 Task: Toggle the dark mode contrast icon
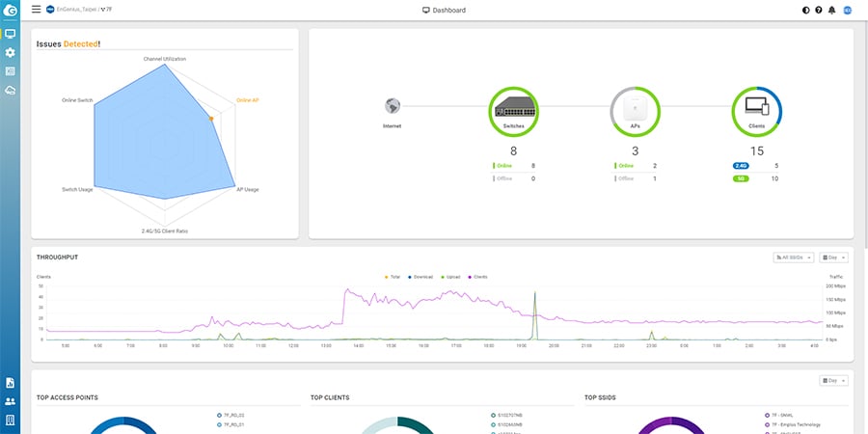pyautogui.click(x=805, y=10)
